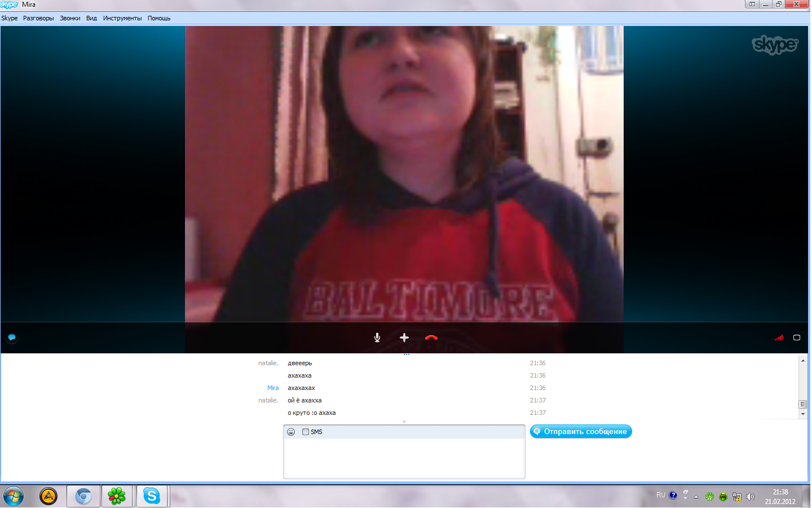Click the compact view window button in title bar
The image size is (812, 508).
[x=752, y=4]
